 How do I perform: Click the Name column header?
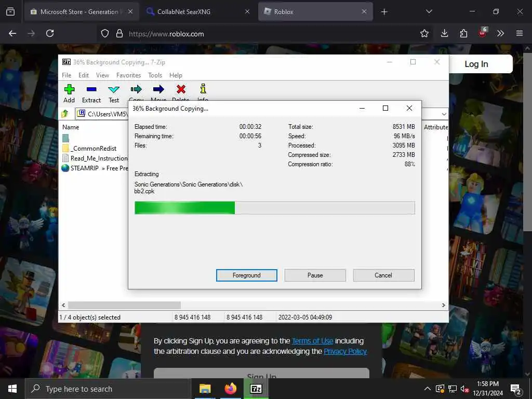(x=71, y=127)
